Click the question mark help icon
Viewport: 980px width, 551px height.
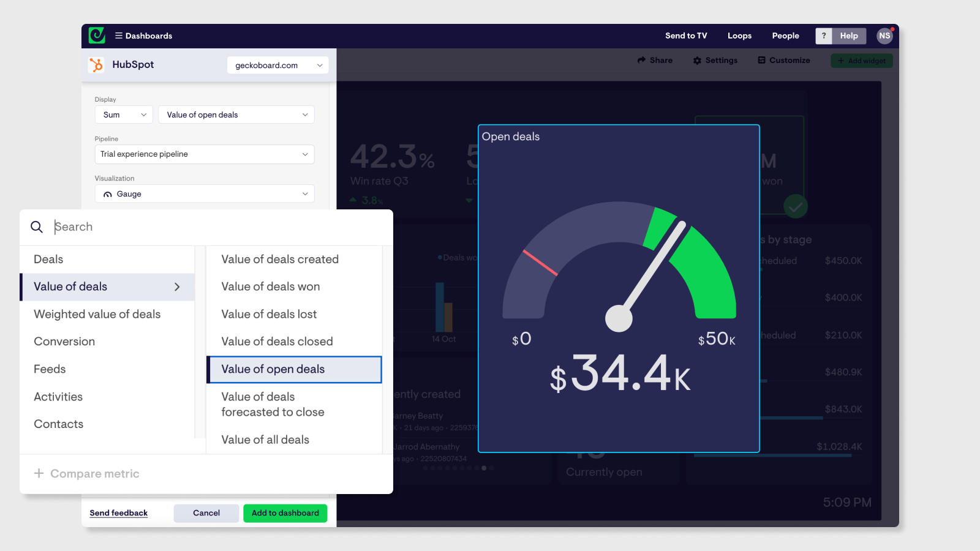click(824, 36)
